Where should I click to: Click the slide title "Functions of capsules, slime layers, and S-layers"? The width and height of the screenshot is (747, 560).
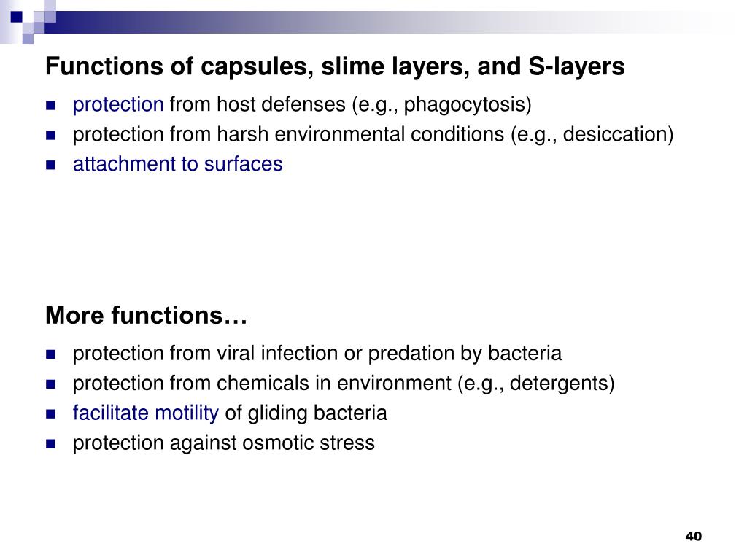pos(335,66)
